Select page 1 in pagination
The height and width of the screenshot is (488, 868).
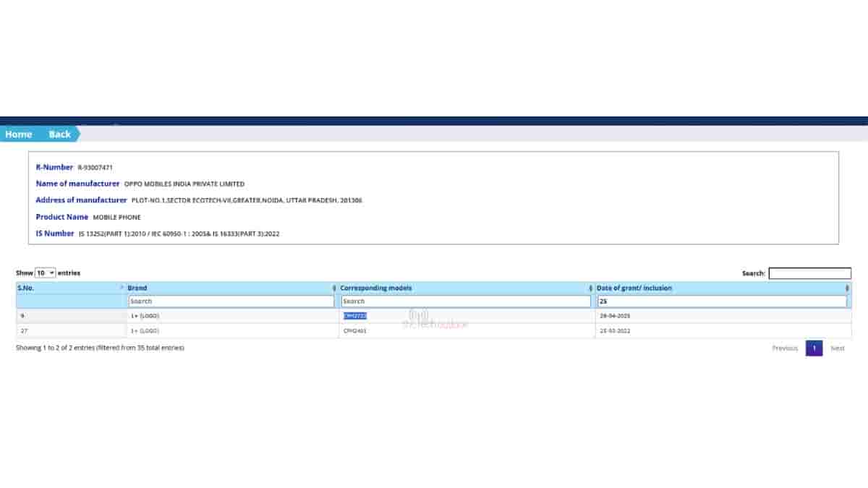pyautogui.click(x=814, y=348)
